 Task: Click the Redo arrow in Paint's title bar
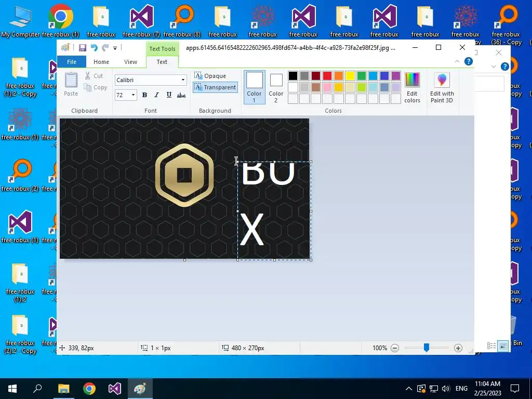coord(105,48)
